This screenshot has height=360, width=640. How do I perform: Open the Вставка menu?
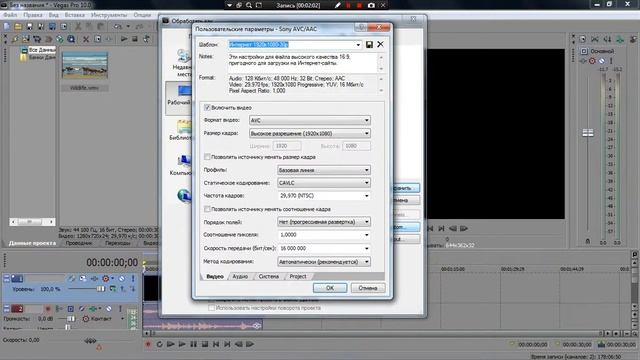75,15
